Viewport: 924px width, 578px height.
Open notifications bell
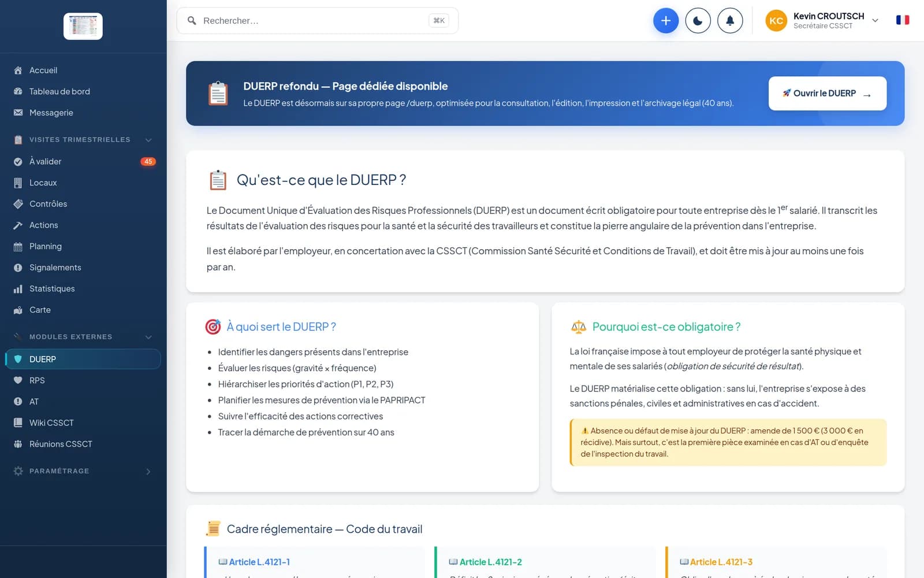(x=730, y=21)
